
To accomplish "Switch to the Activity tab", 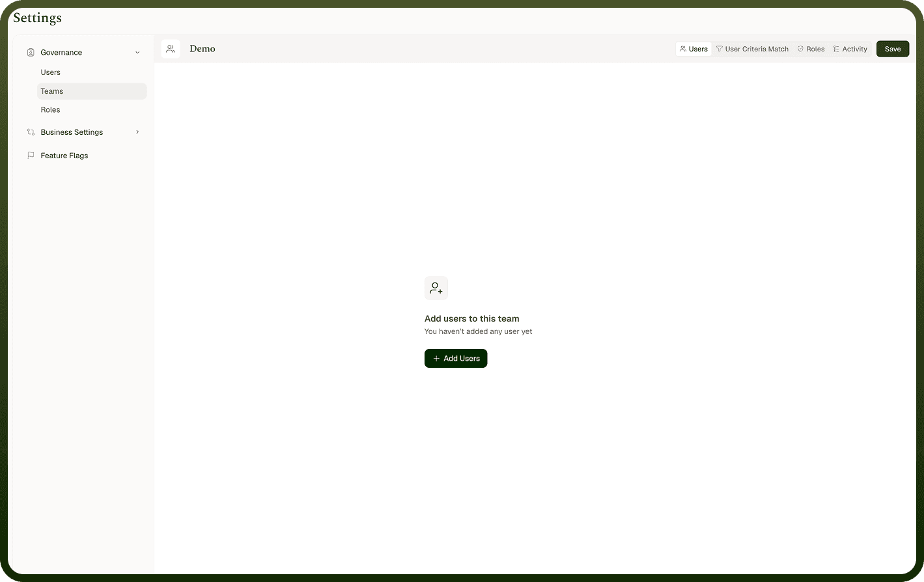I will coord(850,49).
